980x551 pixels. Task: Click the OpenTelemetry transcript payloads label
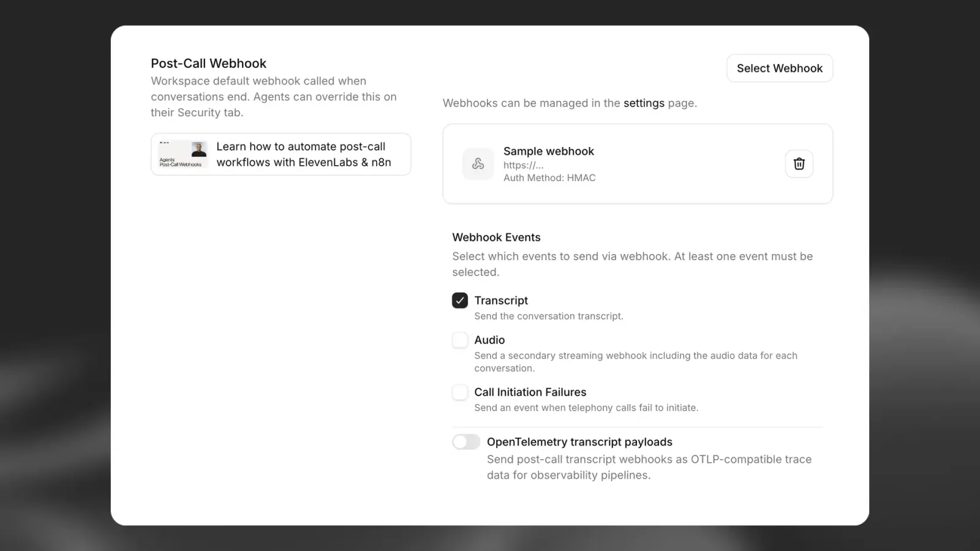tap(579, 442)
